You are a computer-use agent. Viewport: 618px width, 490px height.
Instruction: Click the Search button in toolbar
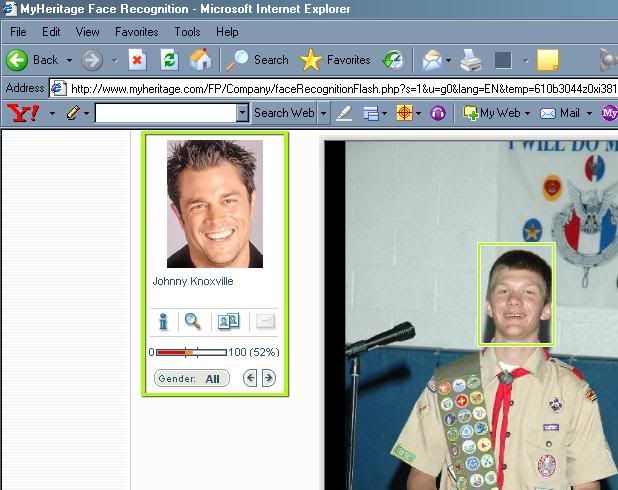tap(256, 60)
